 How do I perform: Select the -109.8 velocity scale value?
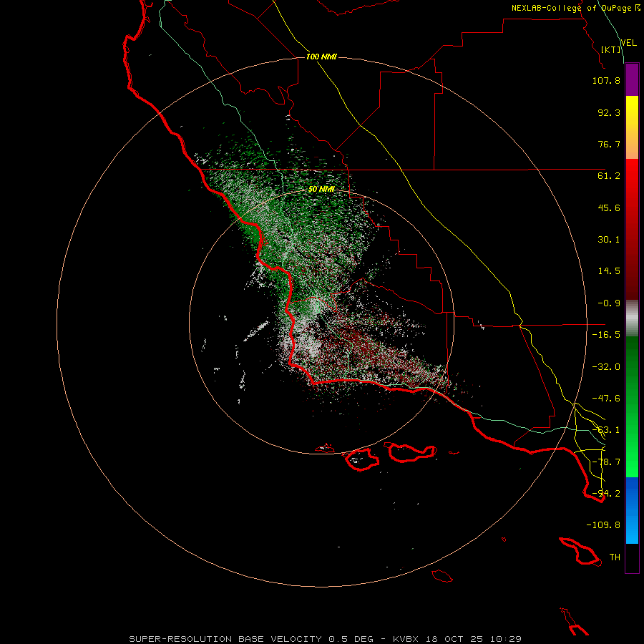coord(603,525)
